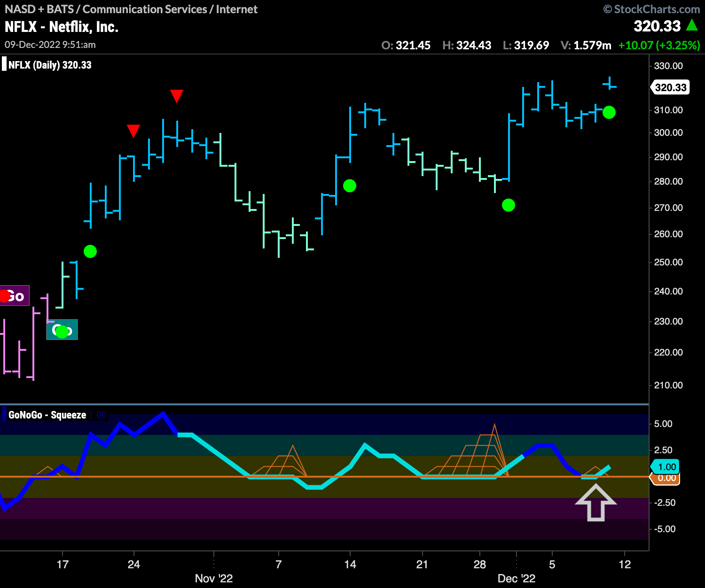The image size is (705, 588).
Task: Click the 09-Dec-2022 9:51am timestamp
Action: 50,45
